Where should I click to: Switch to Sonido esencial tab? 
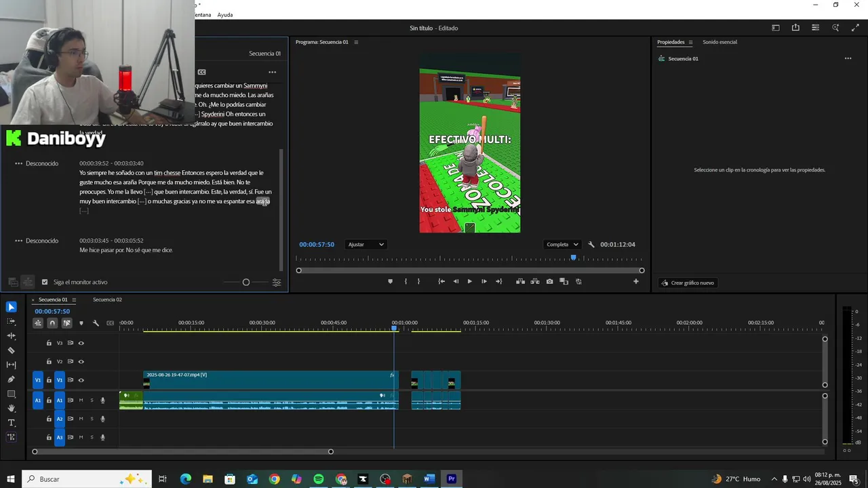click(719, 42)
